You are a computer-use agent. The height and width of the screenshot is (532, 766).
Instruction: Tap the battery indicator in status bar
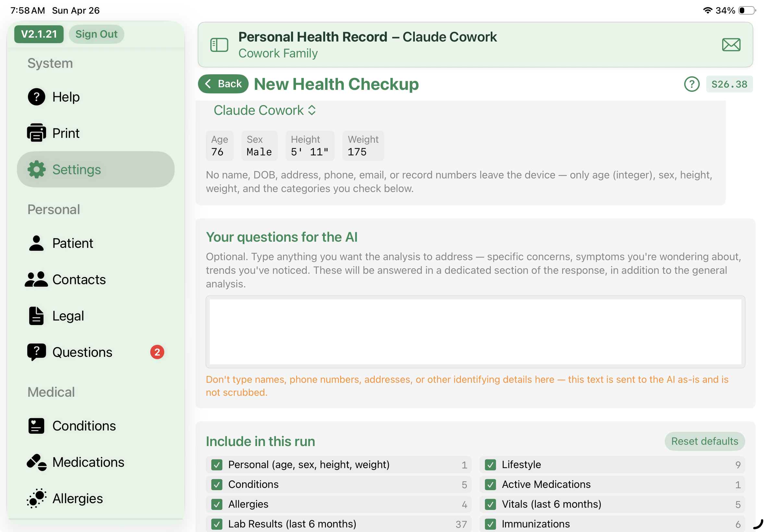pos(747,10)
